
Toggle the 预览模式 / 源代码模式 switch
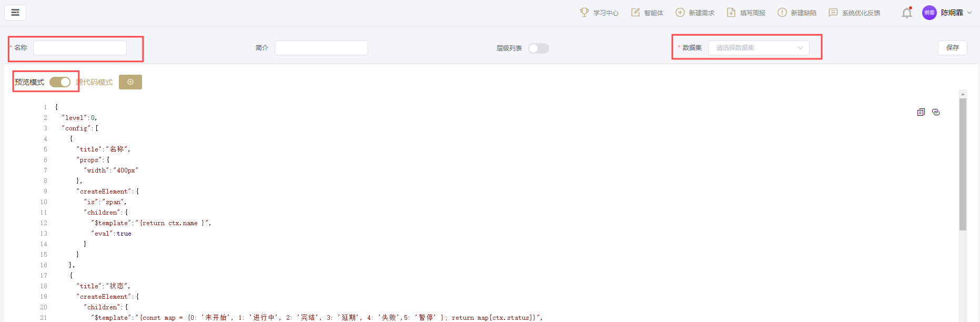60,82
